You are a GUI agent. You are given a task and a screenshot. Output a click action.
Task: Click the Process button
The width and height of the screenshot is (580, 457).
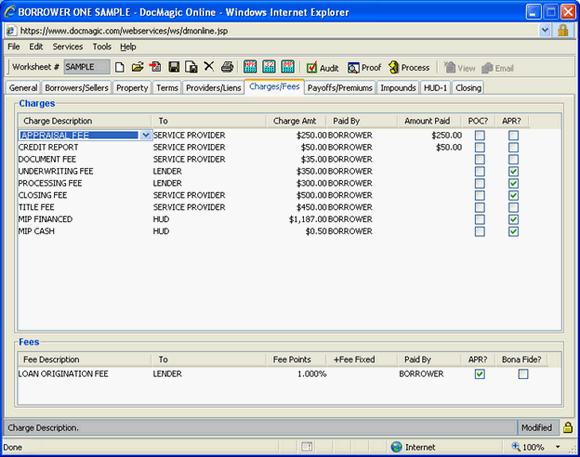pyautogui.click(x=409, y=68)
